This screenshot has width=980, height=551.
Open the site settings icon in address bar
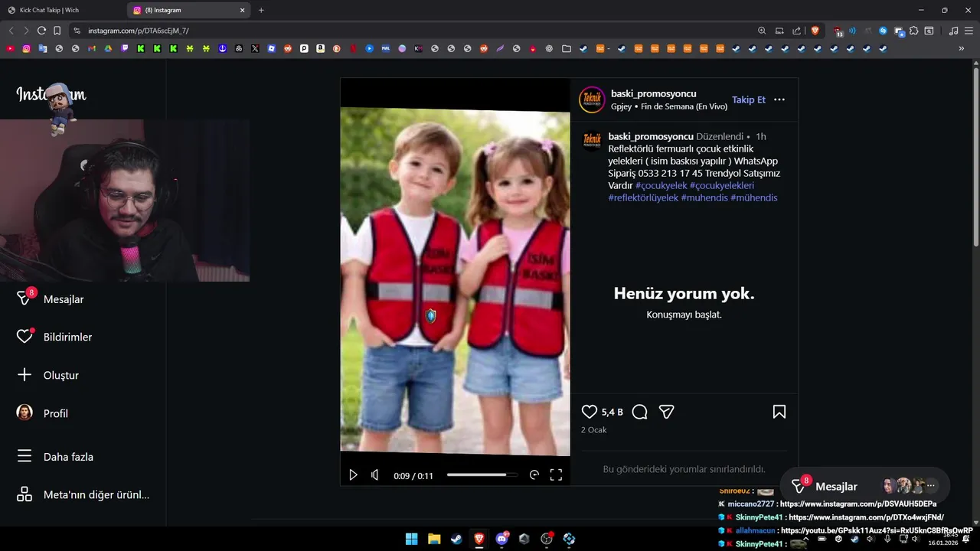(x=77, y=31)
